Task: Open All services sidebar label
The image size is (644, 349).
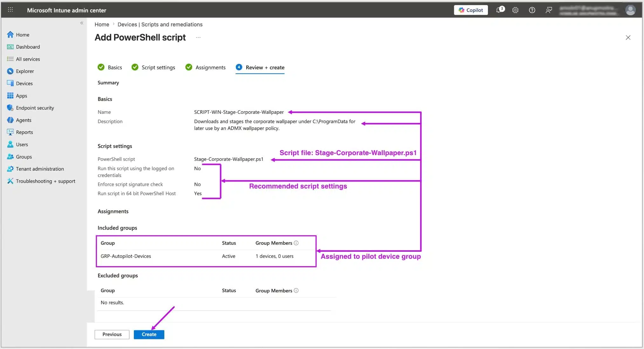Action: [28, 59]
